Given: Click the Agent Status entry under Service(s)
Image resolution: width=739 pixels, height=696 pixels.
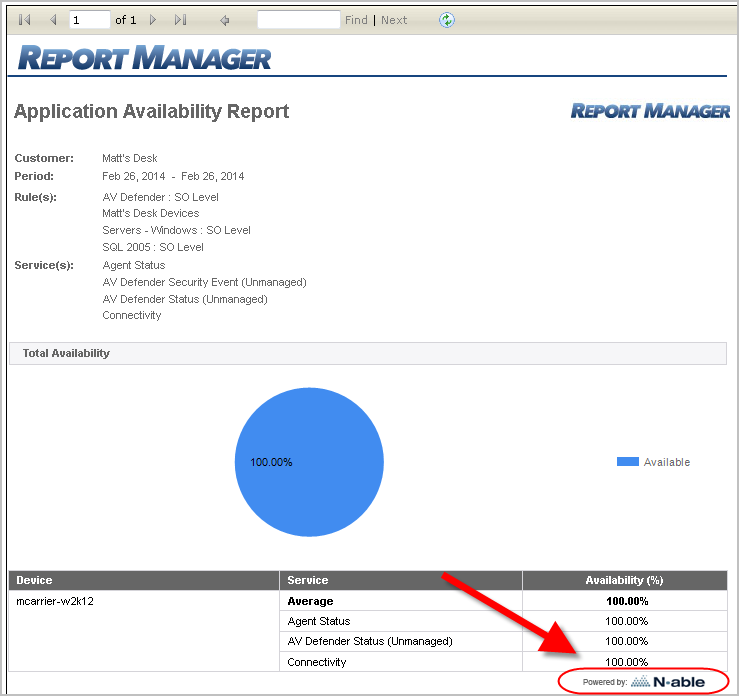Looking at the screenshot, I should [134, 265].
